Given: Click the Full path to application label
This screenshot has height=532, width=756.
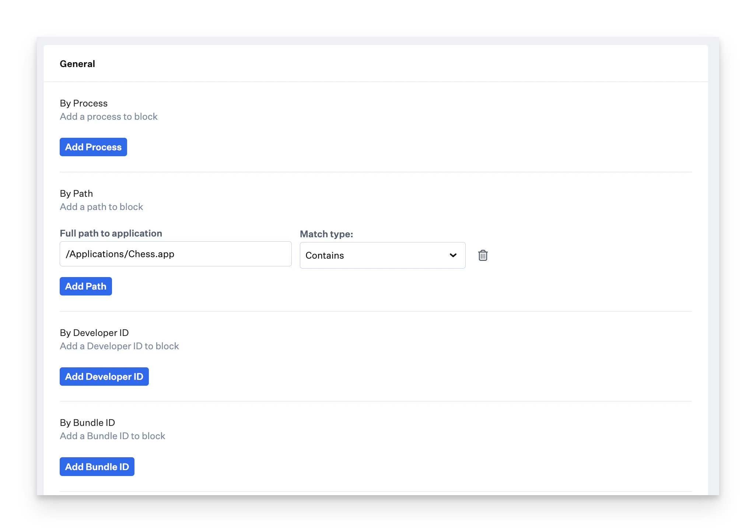Looking at the screenshot, I should point(111,233).
